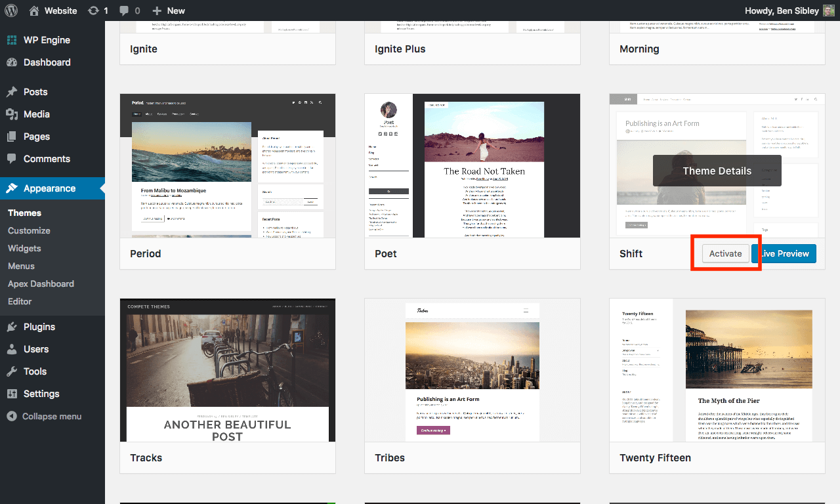Open the Website home icon

(x=34, y=10)
